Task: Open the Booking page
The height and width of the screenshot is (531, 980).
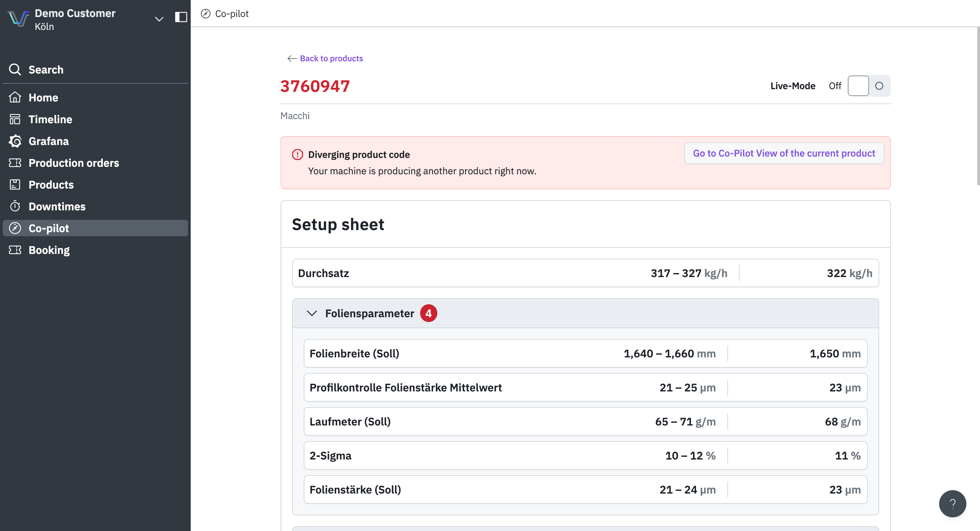Action: (x=95, y=250)
